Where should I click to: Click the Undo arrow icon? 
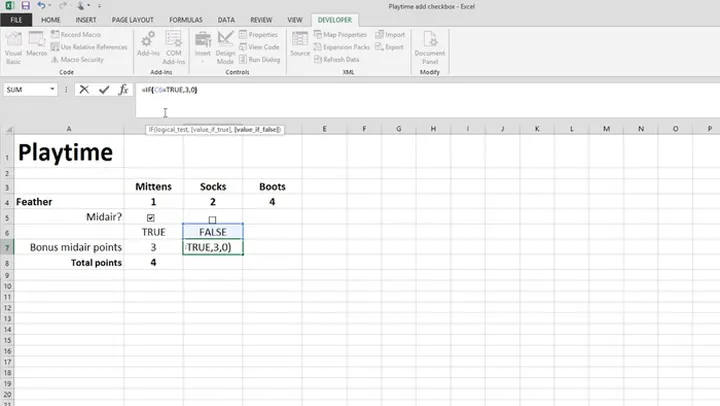coord(41,6)
